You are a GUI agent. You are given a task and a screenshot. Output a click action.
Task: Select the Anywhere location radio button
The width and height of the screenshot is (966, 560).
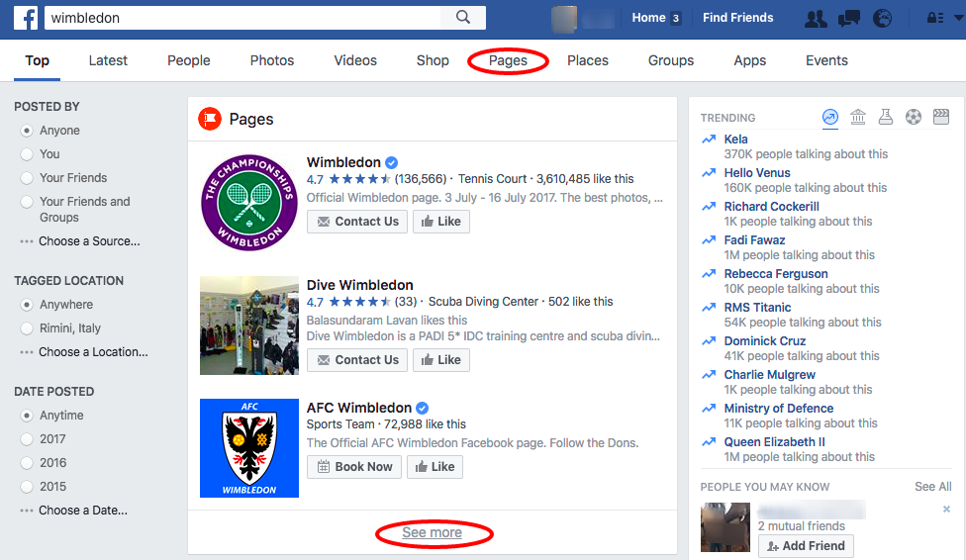click(x=27, y=305)
